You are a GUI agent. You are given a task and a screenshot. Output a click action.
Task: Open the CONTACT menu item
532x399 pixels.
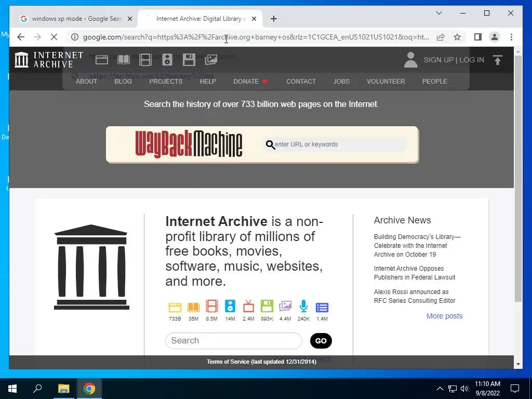click(x=301, y=82)
